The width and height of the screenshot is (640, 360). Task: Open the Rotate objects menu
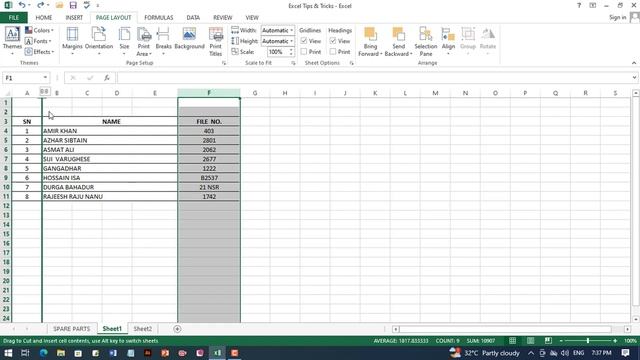pos(488,41)
